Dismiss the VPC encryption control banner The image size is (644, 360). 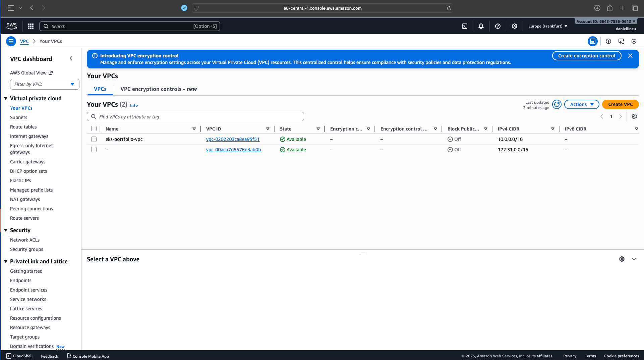(x=630, y=56)
